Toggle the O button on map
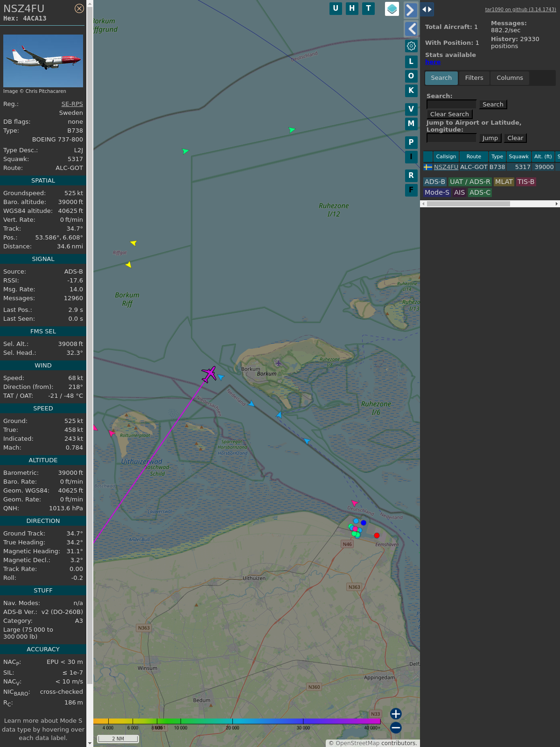 click(x=411, y=76)
